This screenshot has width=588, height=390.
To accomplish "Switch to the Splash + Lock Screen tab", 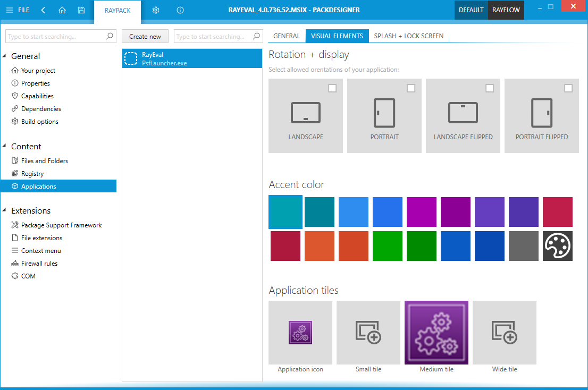I will coord(408,36).
